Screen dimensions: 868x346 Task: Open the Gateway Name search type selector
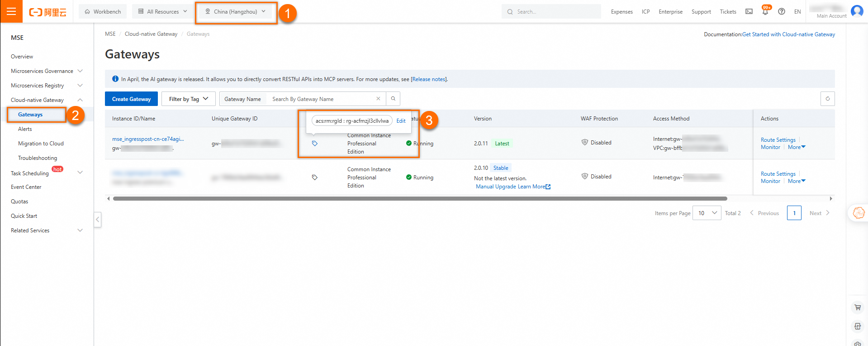[x=242, y=99]
